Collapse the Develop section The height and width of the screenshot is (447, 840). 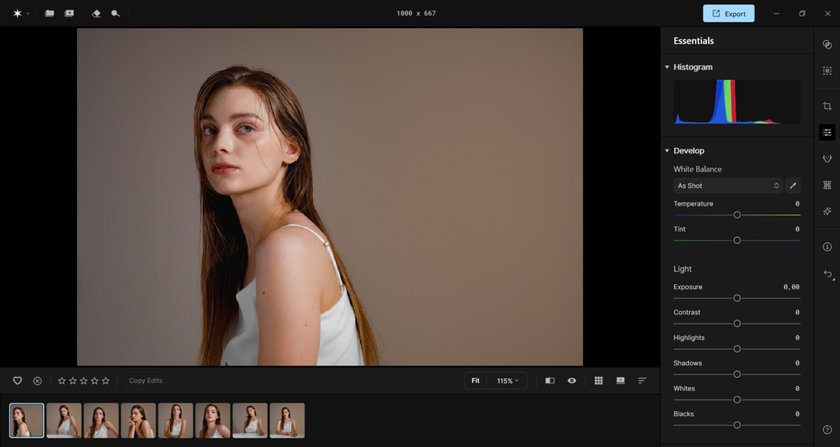[667, 151]
